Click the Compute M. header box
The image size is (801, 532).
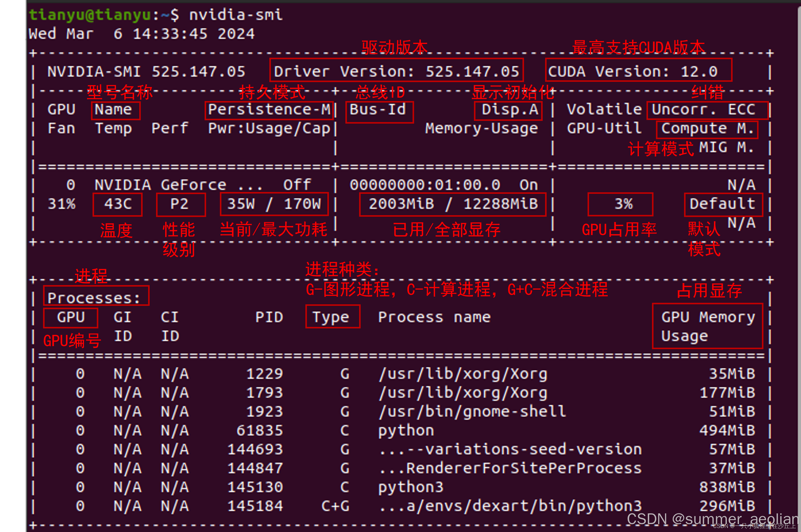pyautogui.click(x=707, y=128)
